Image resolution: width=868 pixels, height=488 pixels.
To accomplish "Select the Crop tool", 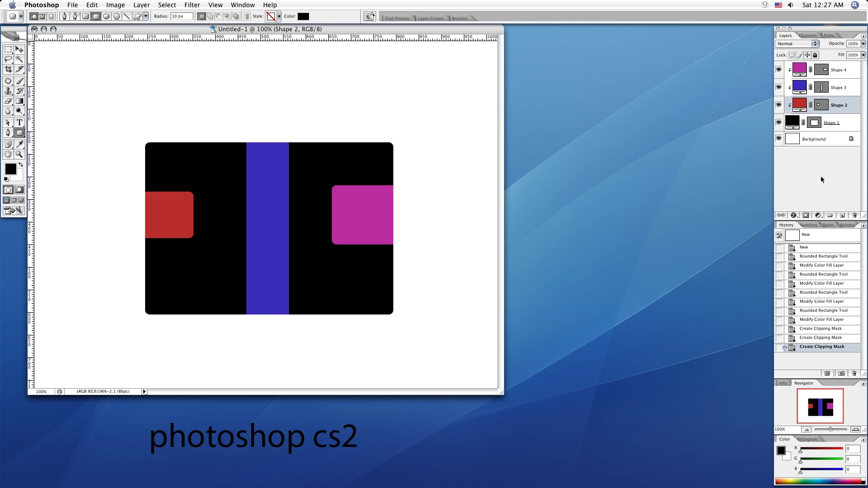I will click(8, 69).
